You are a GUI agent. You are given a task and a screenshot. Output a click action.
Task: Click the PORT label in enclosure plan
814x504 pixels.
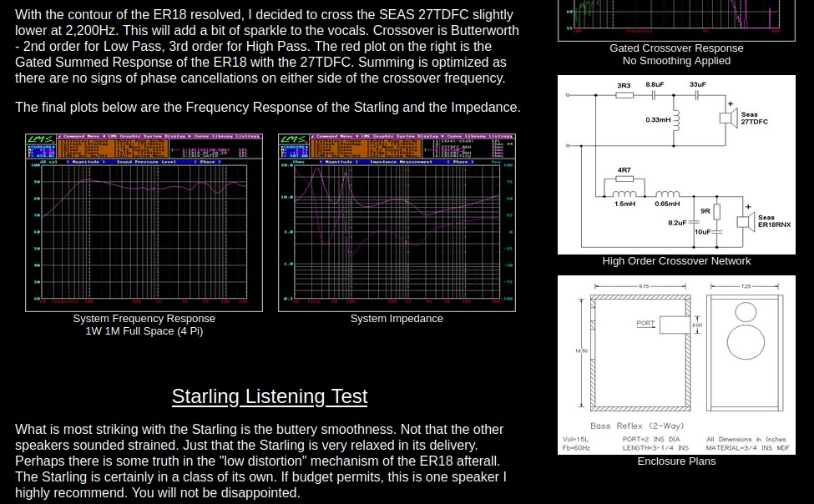coord(645,324)
